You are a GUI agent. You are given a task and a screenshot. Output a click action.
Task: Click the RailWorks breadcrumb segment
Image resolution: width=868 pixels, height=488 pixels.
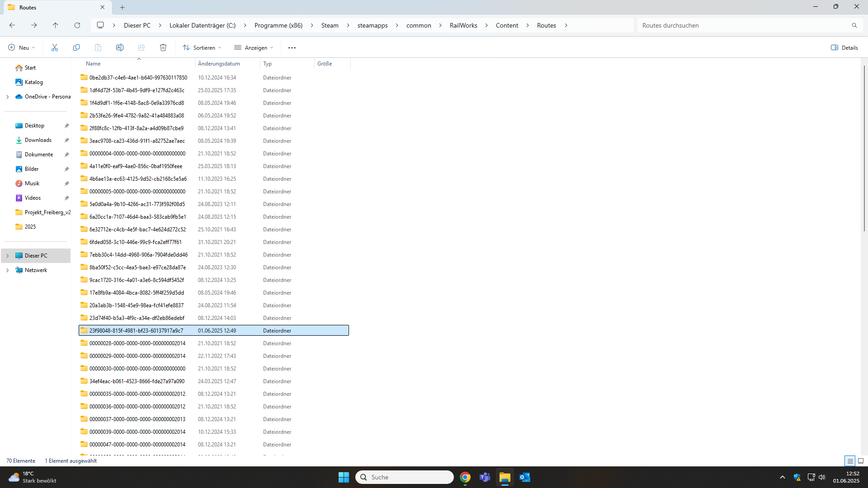(x=463, y=25)
